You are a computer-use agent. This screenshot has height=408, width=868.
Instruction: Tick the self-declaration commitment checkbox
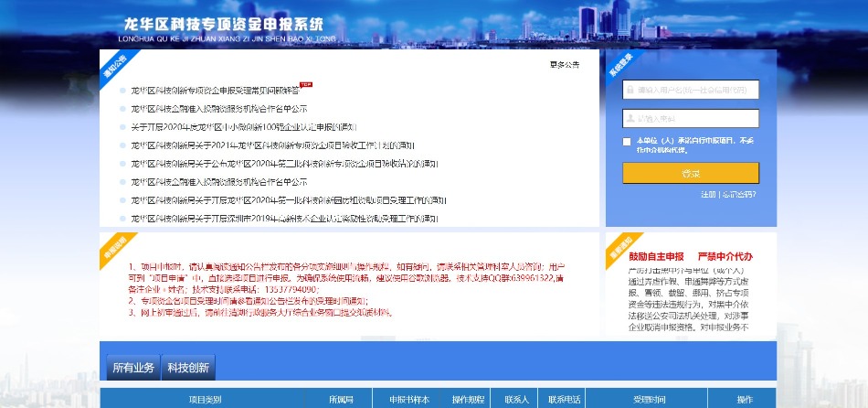point(627,142)
